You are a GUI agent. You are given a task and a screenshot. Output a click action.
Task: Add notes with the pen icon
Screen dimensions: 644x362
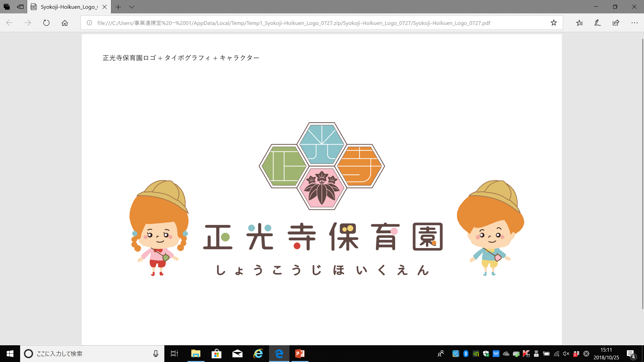(x=597, y=23)
